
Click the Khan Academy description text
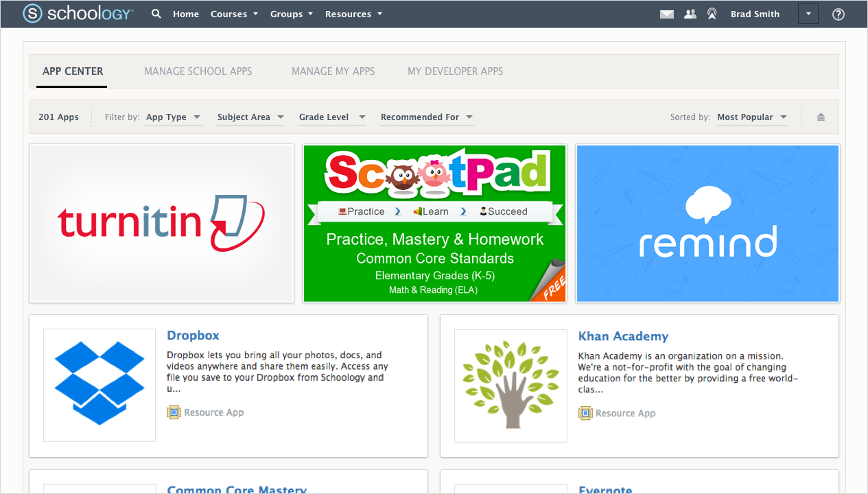(688, 373)
